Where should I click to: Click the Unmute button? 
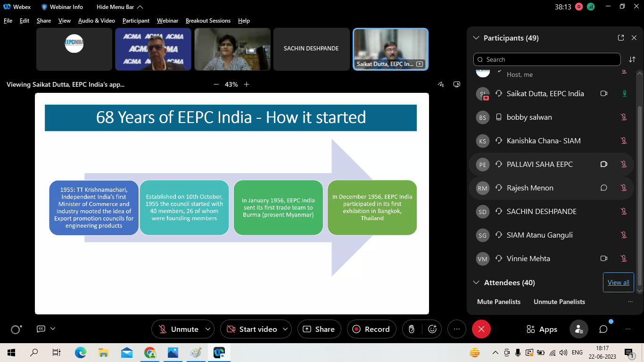click(178, 329)
